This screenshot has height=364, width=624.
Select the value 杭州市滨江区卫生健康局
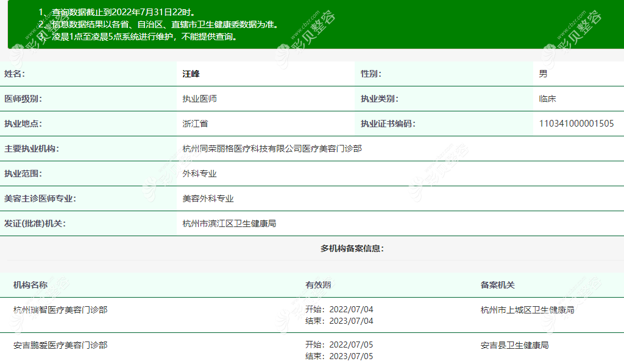[229, 224]
